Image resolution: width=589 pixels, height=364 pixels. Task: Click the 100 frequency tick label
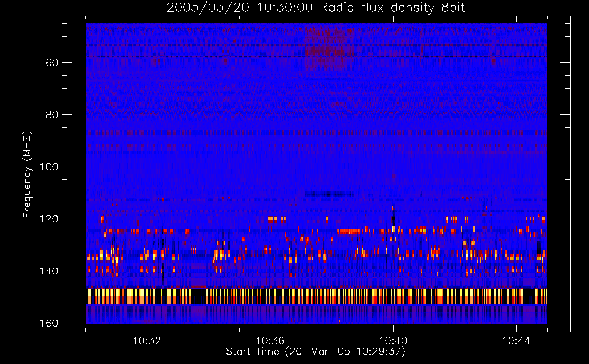tap(49, 167)
